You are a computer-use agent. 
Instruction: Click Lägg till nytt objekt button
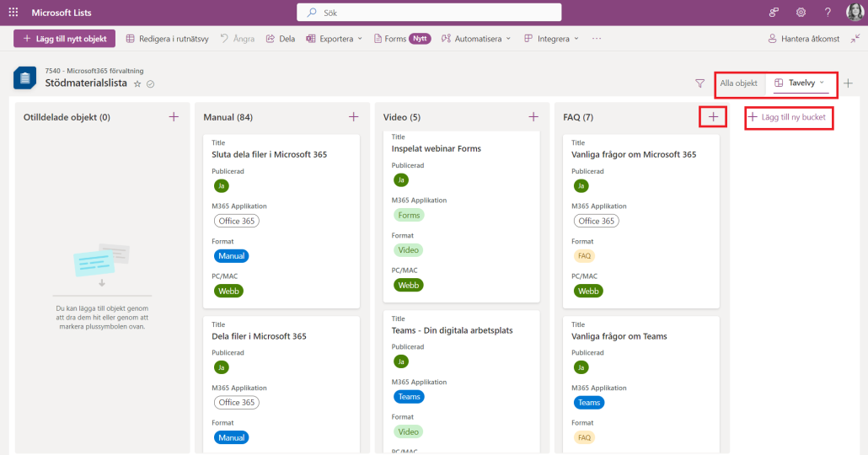click(x=65, y=39)
